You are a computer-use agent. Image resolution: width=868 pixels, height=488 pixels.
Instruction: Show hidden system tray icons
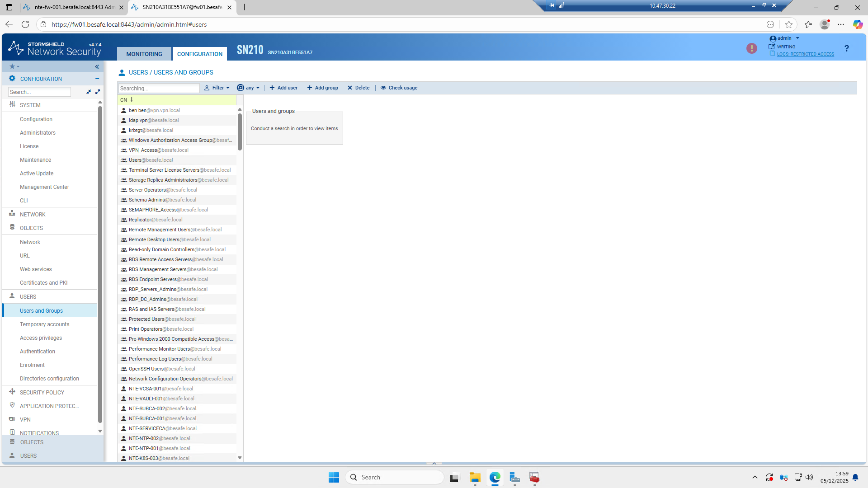[755, 477]
